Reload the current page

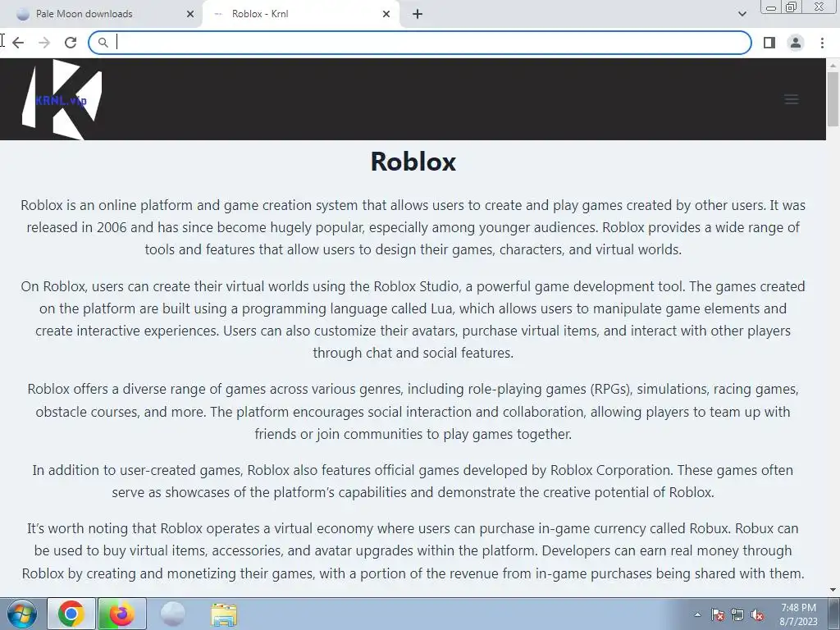click(x=71, y=43)
